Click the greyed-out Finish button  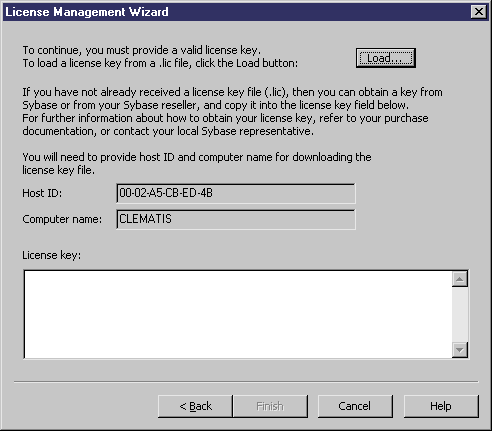point(270,406)
